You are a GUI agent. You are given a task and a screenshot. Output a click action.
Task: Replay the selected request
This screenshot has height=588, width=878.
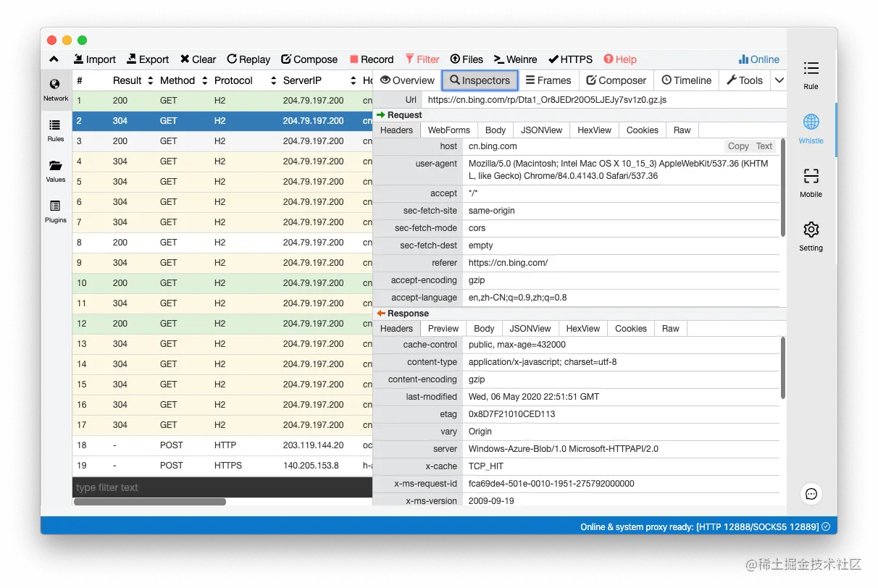click(248, 59)
